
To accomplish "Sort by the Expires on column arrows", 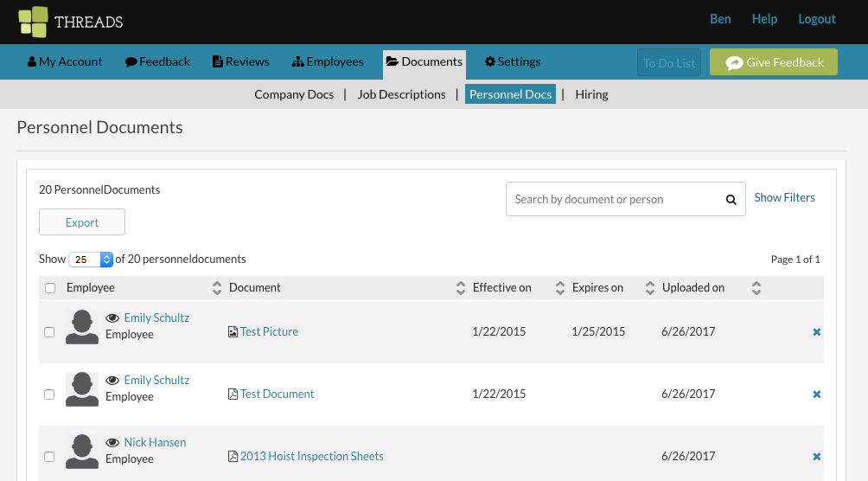I will pyautogui.click(x=650, y=287).
